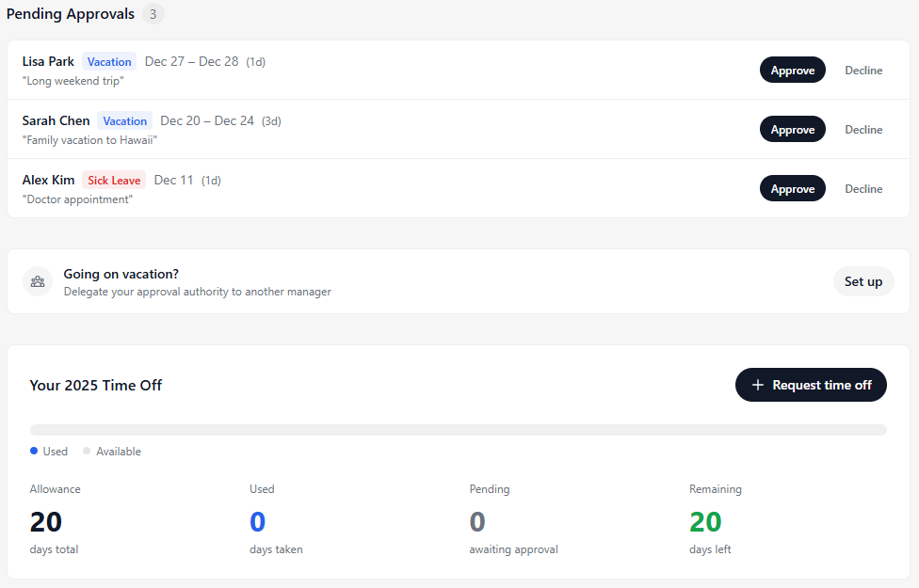Click the Pending Approvals heading

pyautogui.click(x=70, y=13)
